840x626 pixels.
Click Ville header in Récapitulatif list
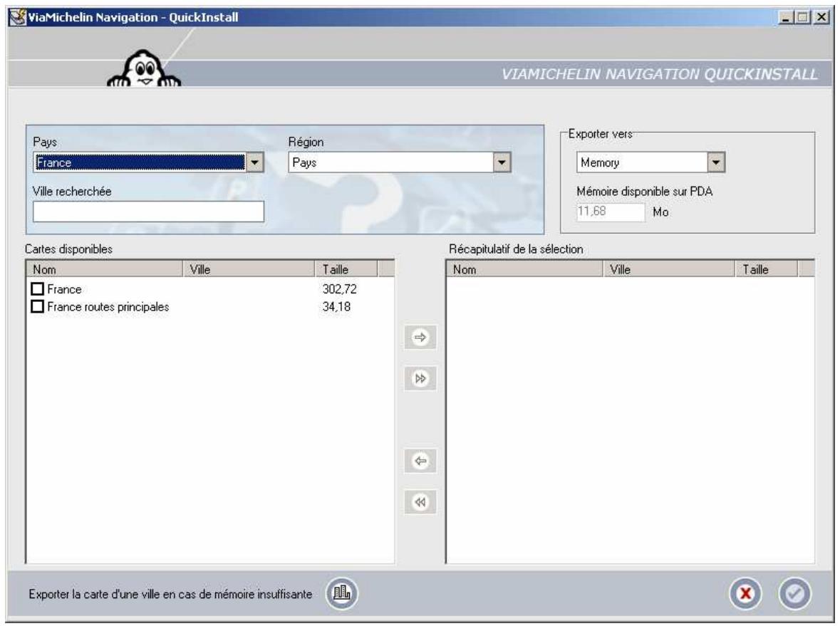(x=669, y=269)
